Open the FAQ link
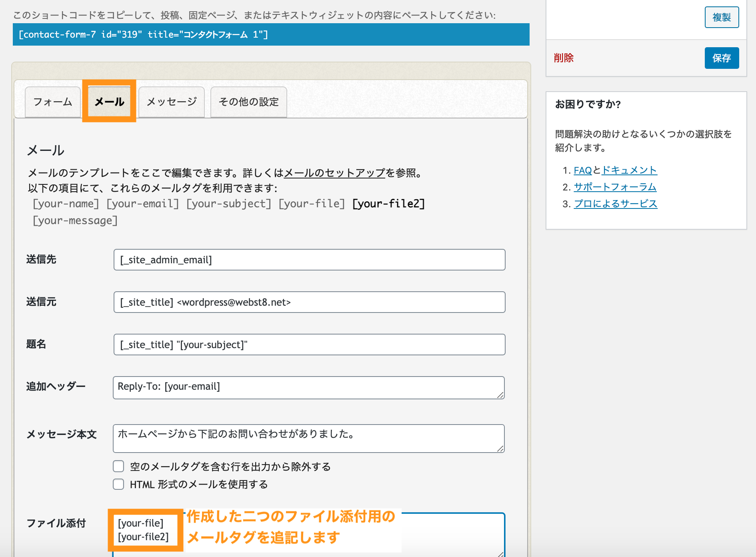This screenshot has height=557, width=756. (583, 170)
